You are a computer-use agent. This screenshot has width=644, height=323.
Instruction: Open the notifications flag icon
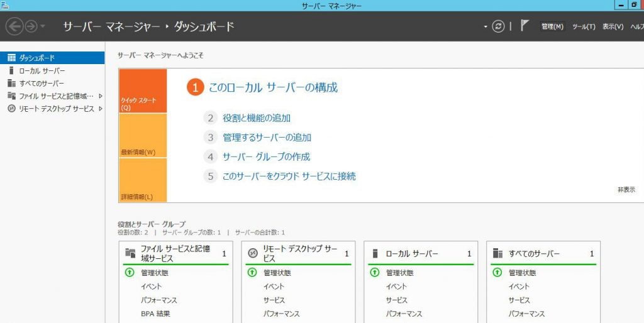point(525,26)
